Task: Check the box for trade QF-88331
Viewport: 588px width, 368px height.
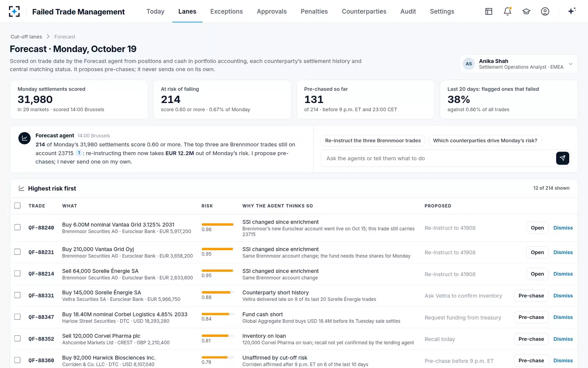Action: [18, 295]
